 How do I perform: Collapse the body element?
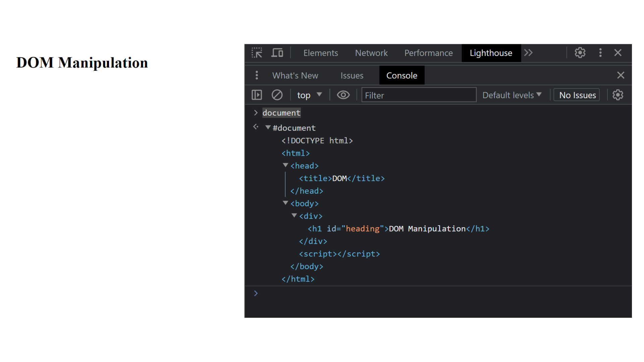pos(285,203)
